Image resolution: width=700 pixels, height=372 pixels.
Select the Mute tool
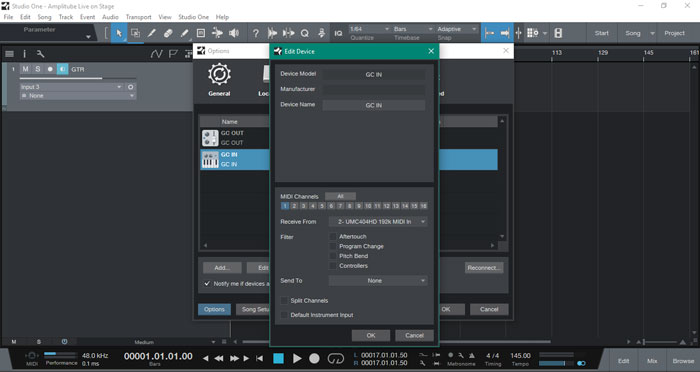201,33
